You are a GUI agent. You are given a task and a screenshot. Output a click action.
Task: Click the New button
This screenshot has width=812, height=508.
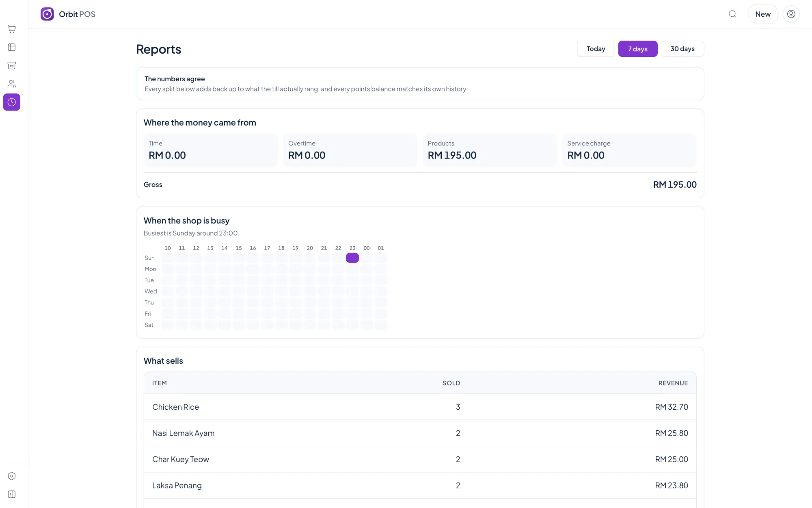pos(763,14)
